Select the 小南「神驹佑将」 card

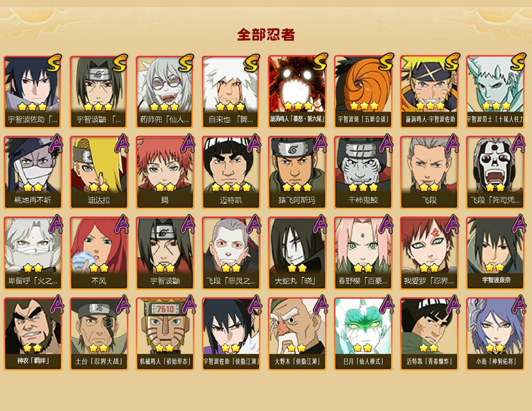(x=495, y=334)
